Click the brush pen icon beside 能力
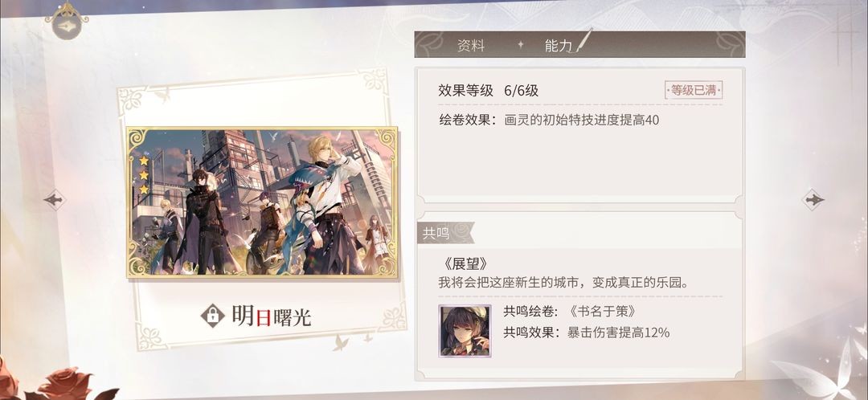Image resolution: width=868 pixels, height=400 pixels. pos(584,40)
